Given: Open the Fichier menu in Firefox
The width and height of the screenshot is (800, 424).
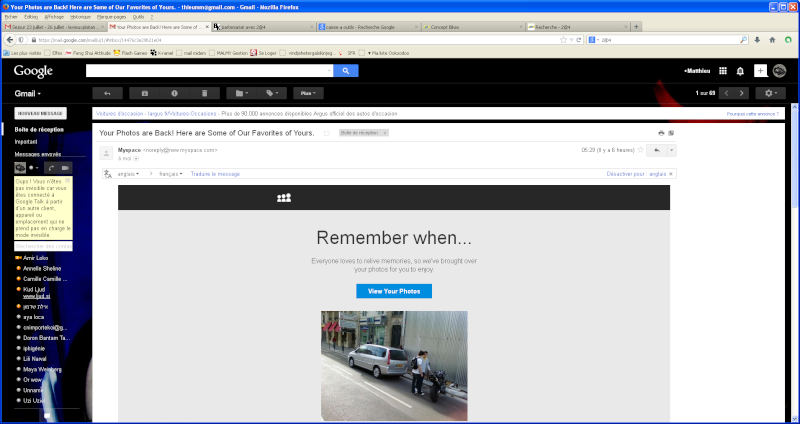Looking at the screenshot, I should pyautogui.click(x=11, y=17).
